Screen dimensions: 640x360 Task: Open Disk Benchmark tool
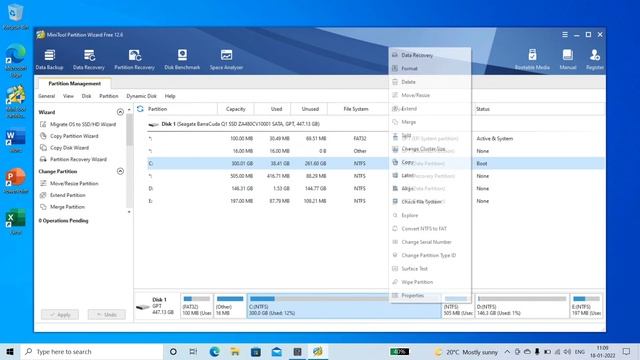click(182, 59)
